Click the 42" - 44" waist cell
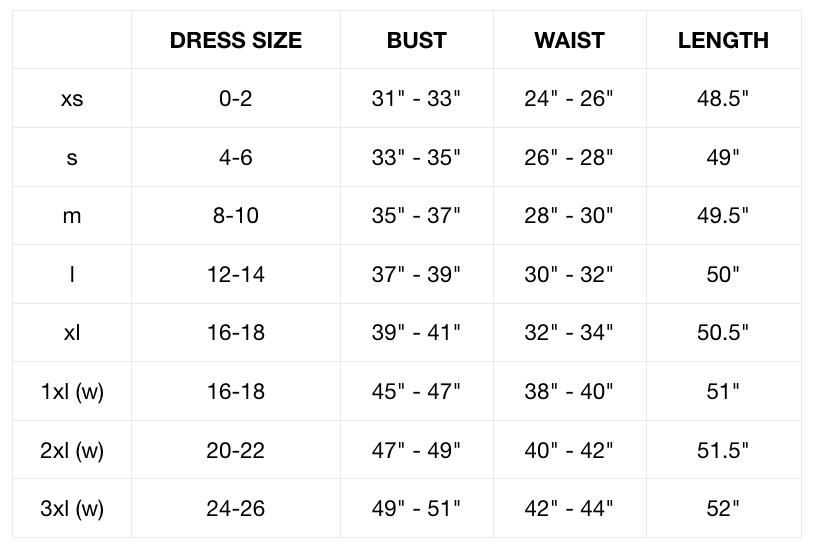 click(x=569, y=508)
